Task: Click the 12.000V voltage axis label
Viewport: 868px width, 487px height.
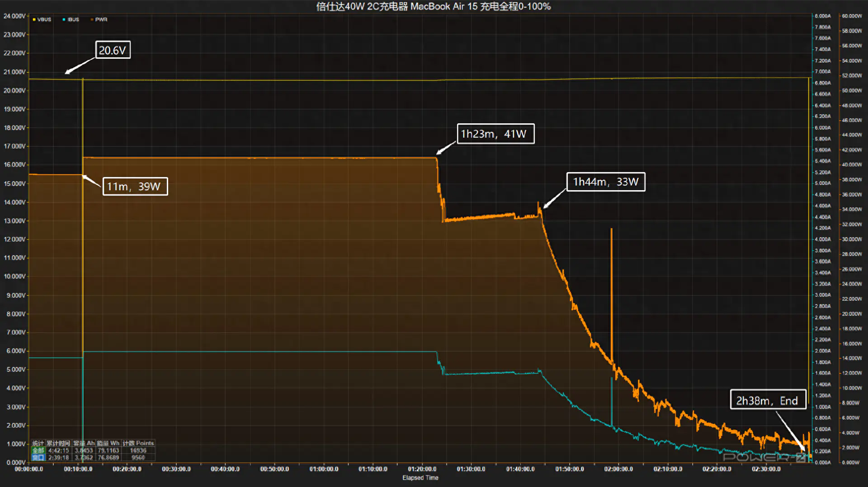Action: pos(14,239)
